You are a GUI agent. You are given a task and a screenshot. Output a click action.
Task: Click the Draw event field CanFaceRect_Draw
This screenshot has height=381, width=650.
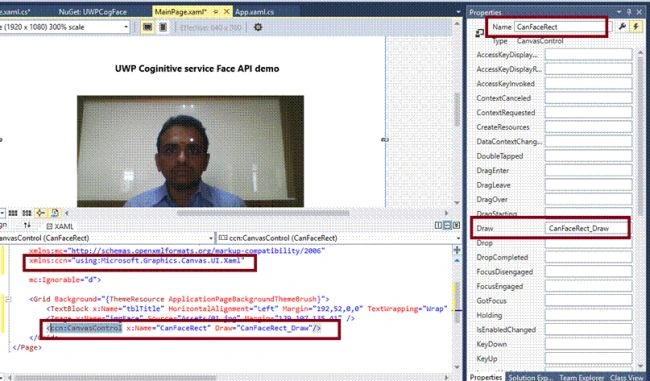[x=587, y=228]
